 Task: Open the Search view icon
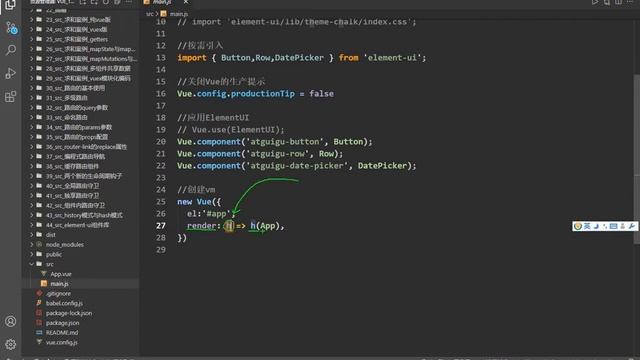11,50
